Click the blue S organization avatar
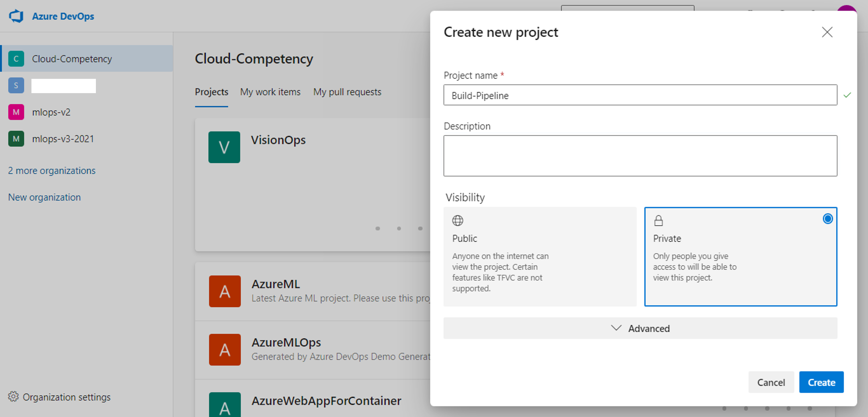The image size is (868, 417). 16,86
